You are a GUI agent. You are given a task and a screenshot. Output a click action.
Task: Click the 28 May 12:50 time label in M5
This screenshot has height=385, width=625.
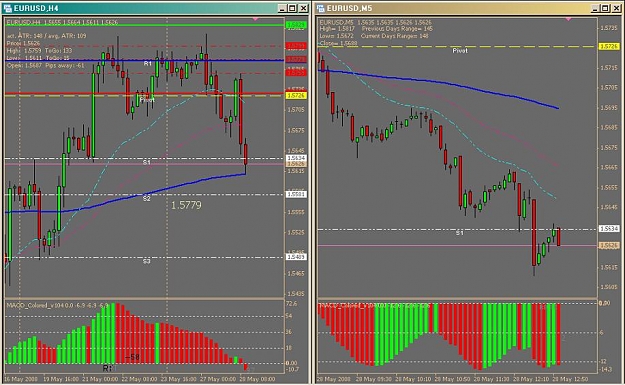(x=570, y=379)
